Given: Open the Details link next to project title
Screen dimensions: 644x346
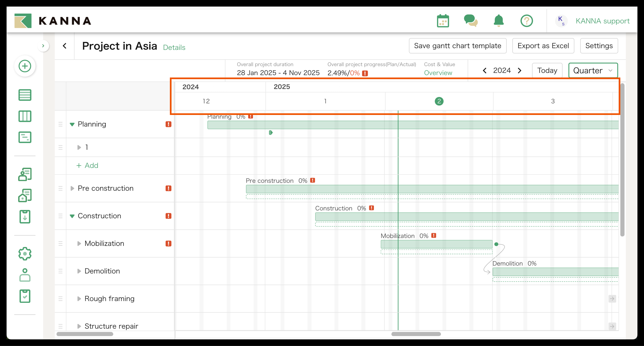Looking at the screenshot, I should click(174, 47).
